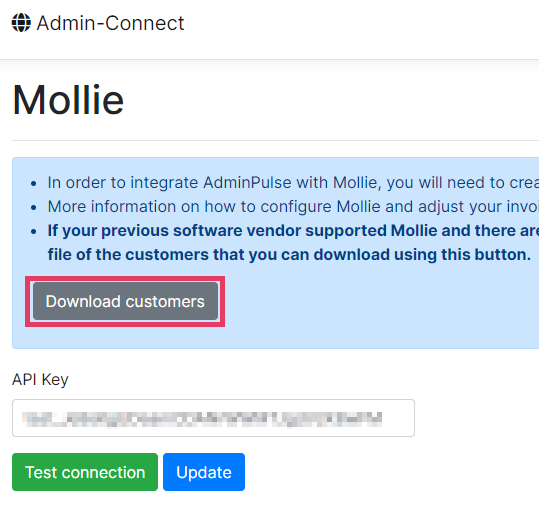Click the Download customers button
539x520 pixels.
125,301
